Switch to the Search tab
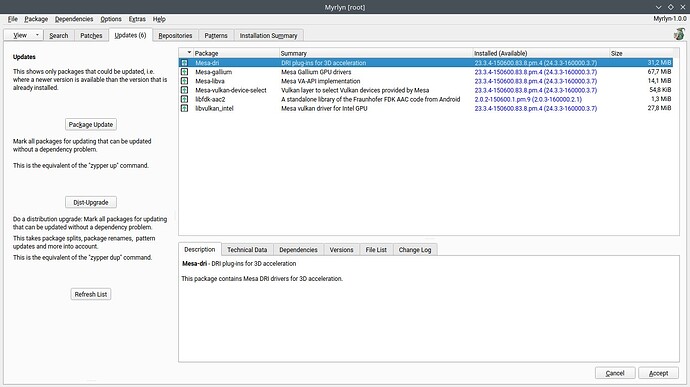The height and width of the screenshot is (387, 690). point(59,36)
